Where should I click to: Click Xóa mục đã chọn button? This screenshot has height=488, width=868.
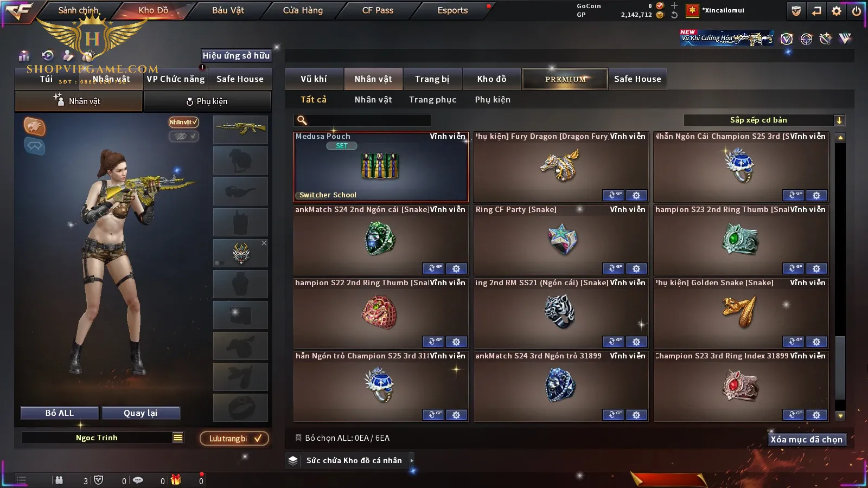point(806,440)
